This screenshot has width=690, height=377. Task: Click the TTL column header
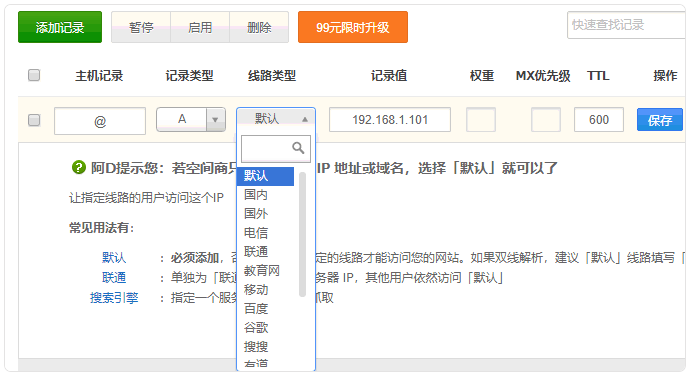point(598,76)
